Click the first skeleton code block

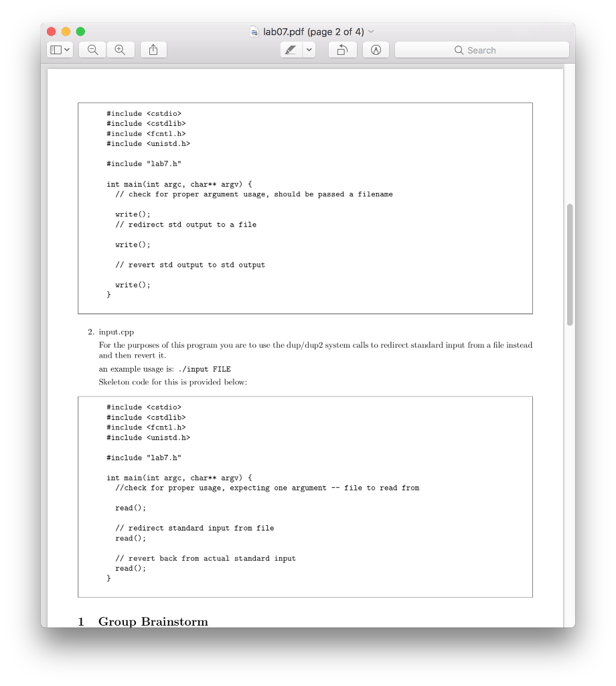point(305,208)
